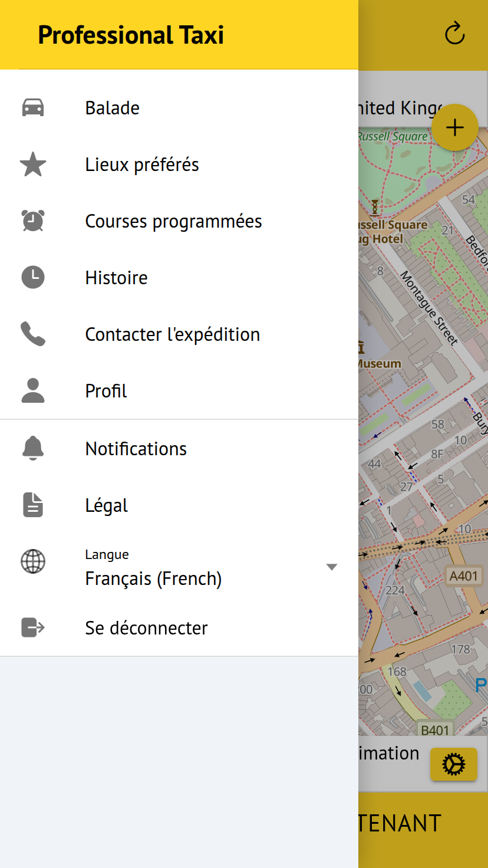
Task: Choose Lieux préférés from the drawer
Action: pyautogui.click(x=142, y=165)
